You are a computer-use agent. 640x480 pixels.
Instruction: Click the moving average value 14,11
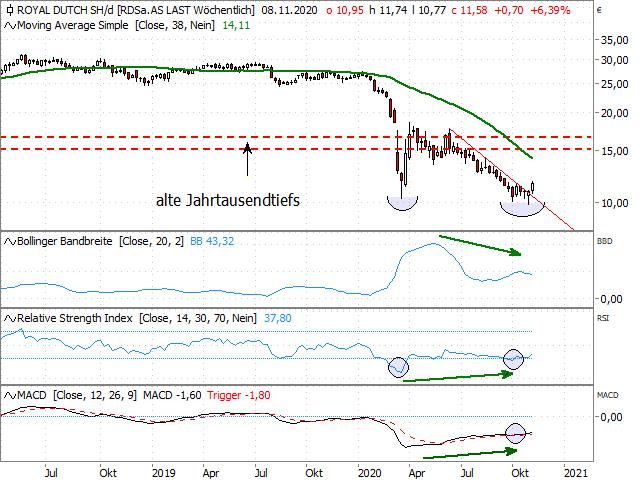(x=236, y=25)
